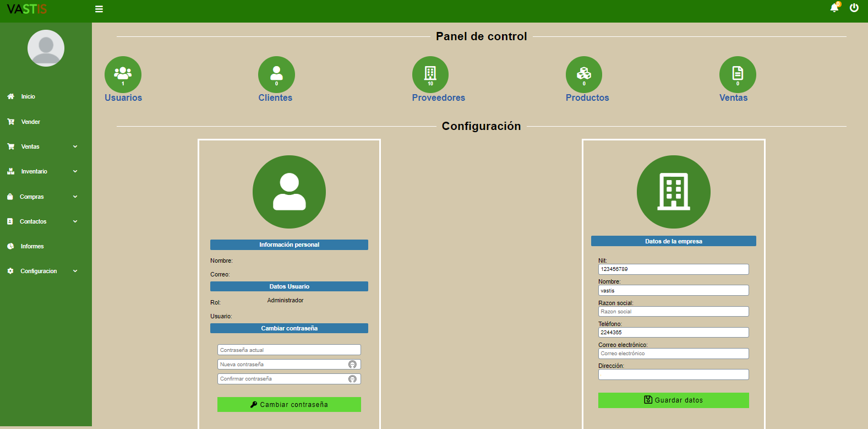Focus the Correo electrónico input field
This screenshot has width=868, height=429.
[x=674, y=353]
